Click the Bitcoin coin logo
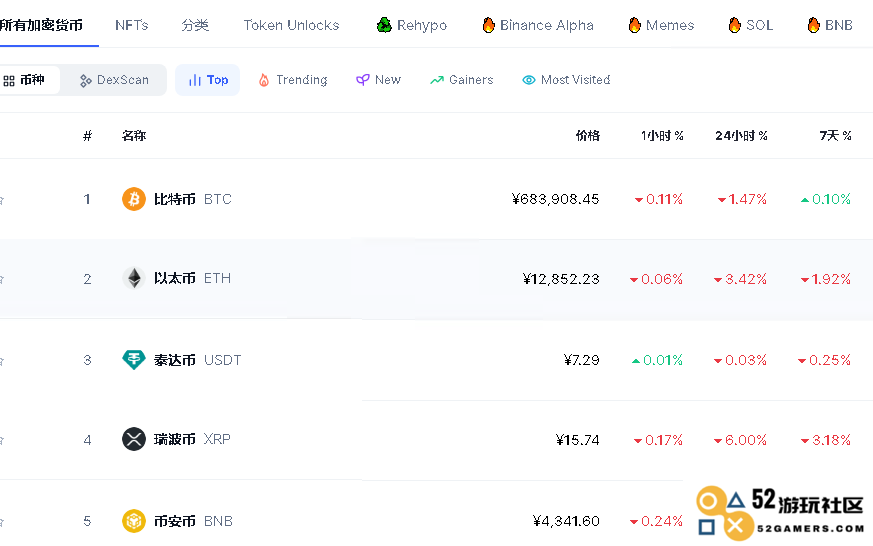This screenshot has height=546, width=873. [133, 199]
